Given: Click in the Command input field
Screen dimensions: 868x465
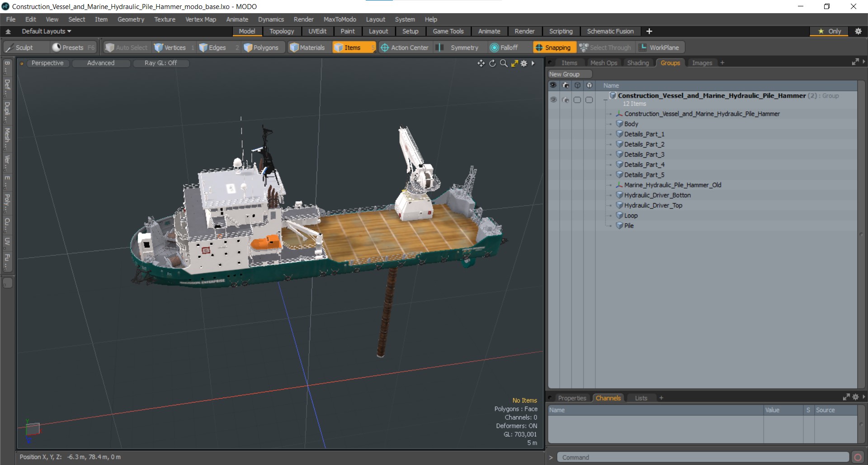Looking at the screenshot, I should [x=703, y=457].
